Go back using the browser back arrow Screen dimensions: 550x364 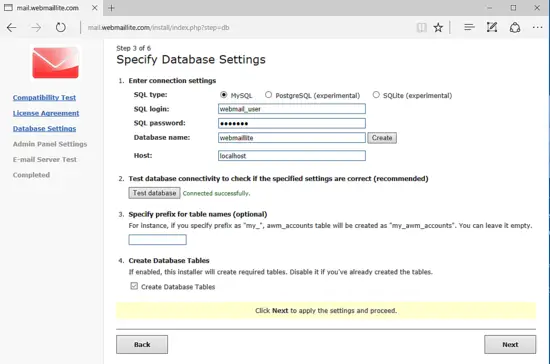coord(12,27)
